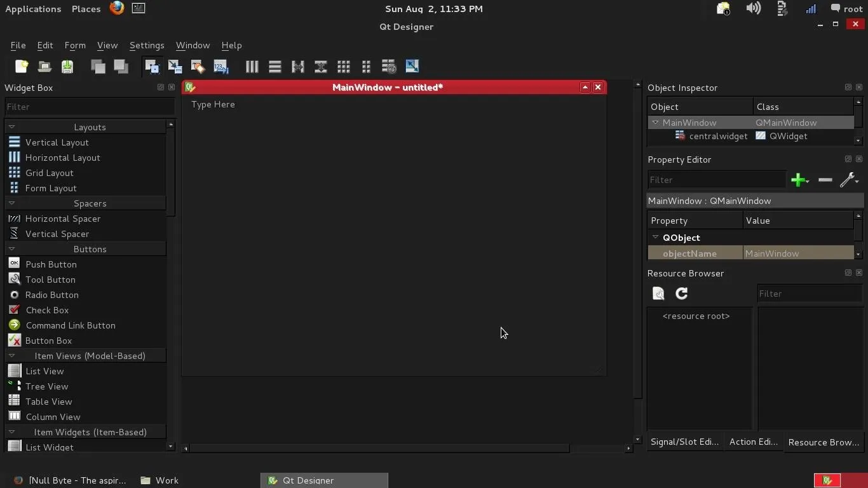Select the Edit Tab Order mode icon
868x488 pixels.
pos(220,66)
